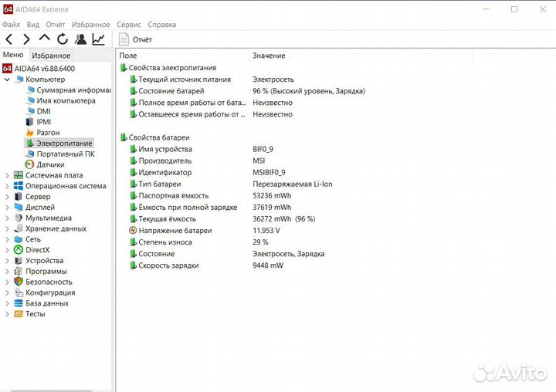Open the Вид menu
Viewport: 556px width, 392px height.
pos(32,25)
